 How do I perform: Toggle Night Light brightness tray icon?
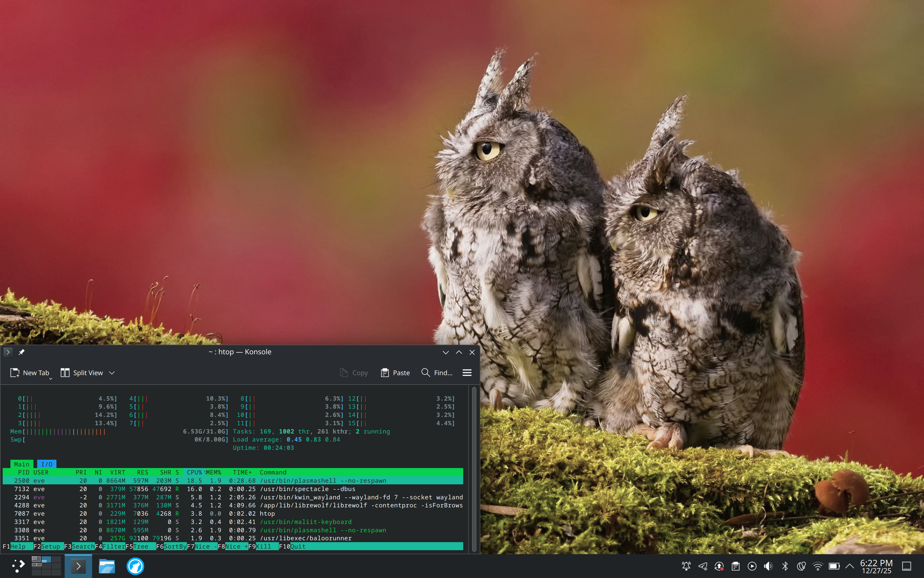(x=801, y=566)
